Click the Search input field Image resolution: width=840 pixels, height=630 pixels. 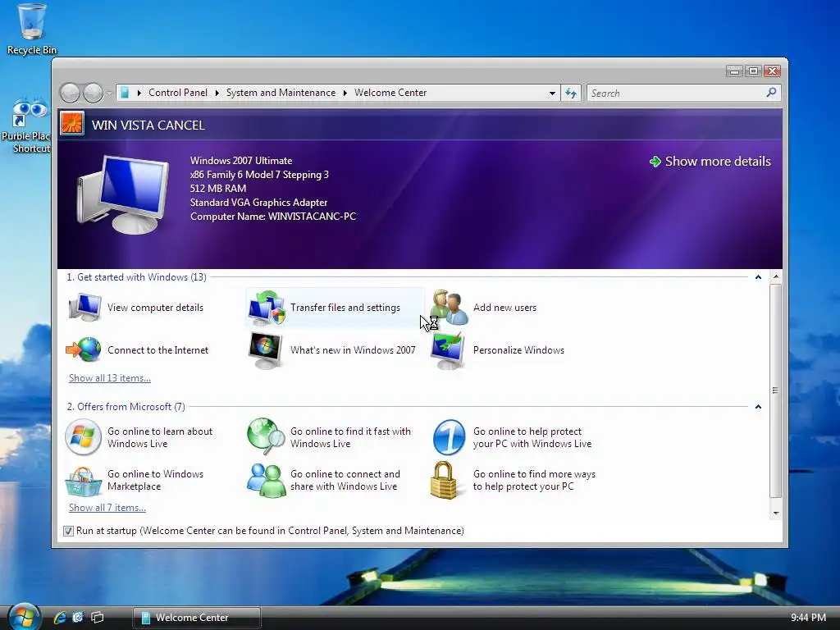click(677, 94)
